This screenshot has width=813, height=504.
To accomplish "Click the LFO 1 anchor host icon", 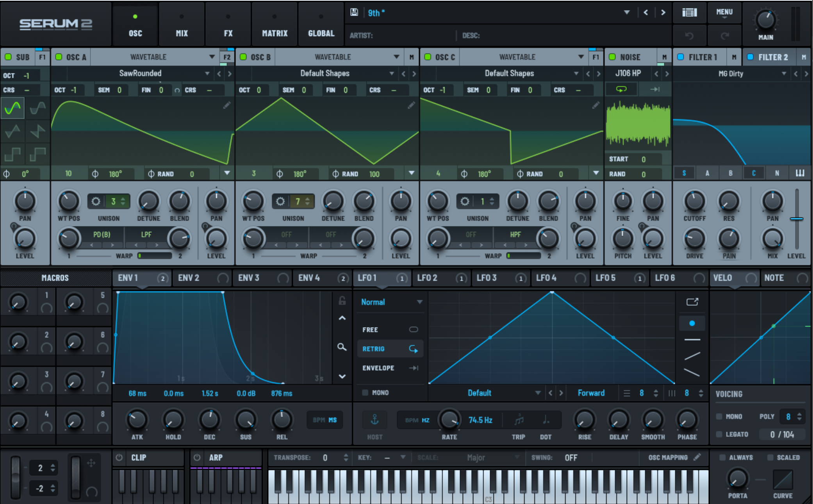I will pyautogui.click(x=374, y=420).
